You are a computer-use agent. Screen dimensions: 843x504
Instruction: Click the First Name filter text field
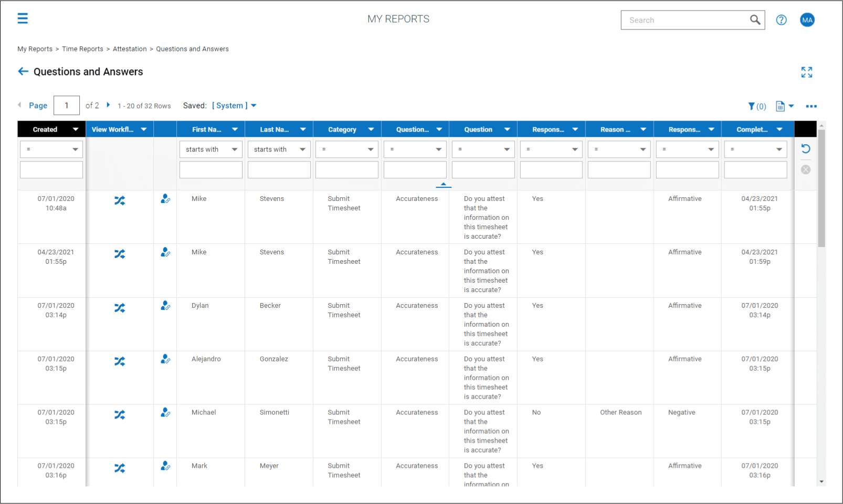[x=211, y=170]
